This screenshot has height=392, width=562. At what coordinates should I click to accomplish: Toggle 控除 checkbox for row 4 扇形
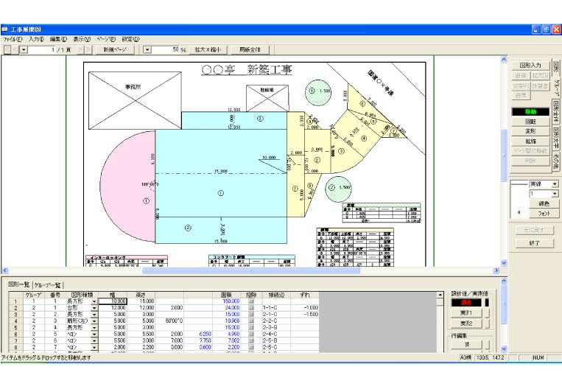[x=251, y=321]
